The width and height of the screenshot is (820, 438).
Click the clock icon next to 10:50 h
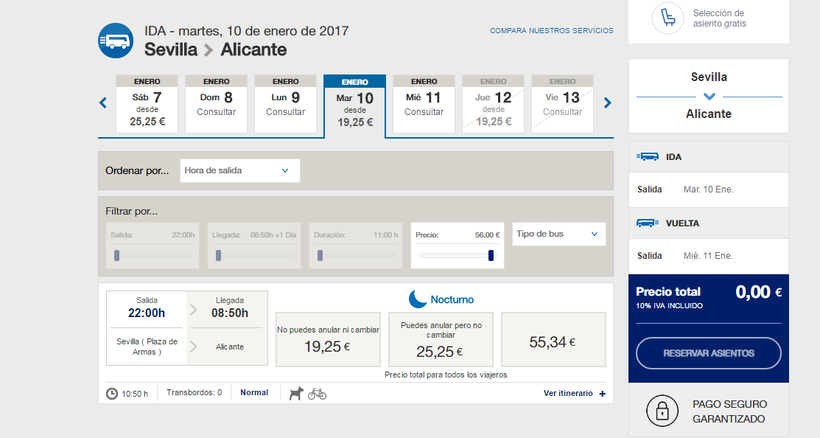tap(112, 393)
